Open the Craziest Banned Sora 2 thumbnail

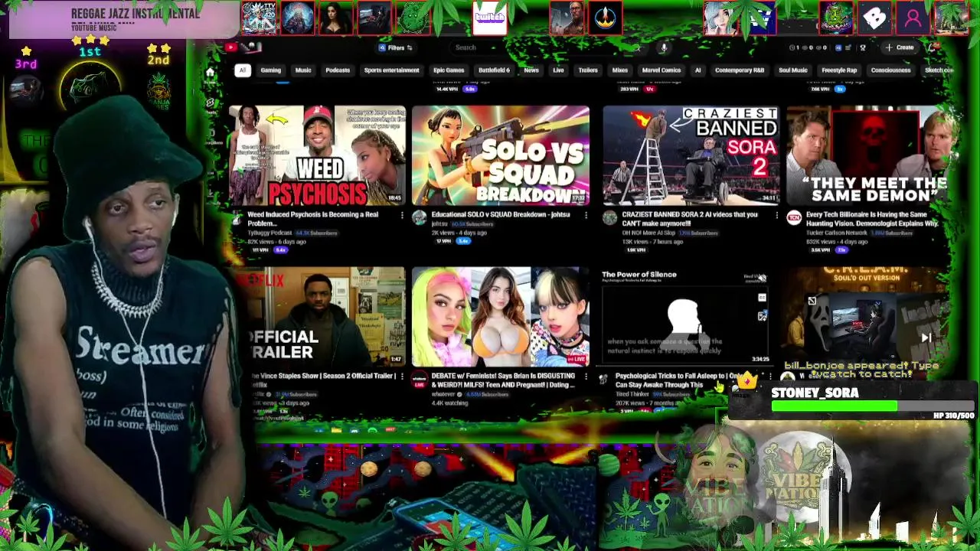pyautogui.click(x=691, y=155)
